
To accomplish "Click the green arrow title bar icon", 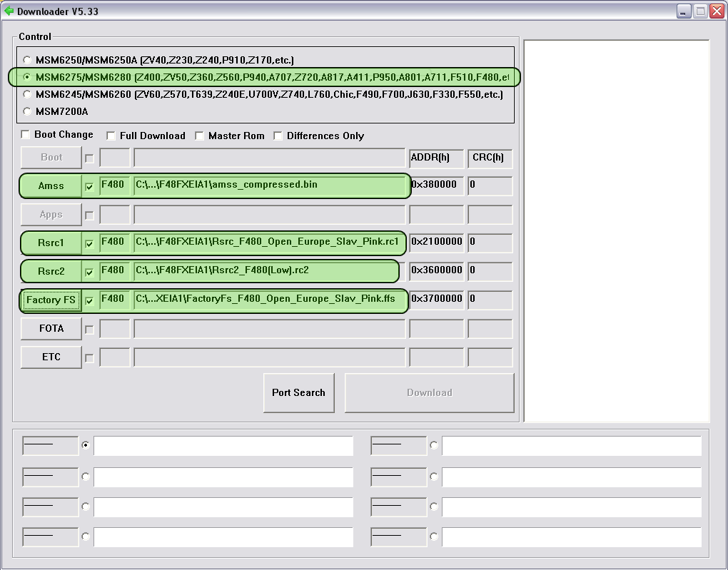I will pos(10,11).
